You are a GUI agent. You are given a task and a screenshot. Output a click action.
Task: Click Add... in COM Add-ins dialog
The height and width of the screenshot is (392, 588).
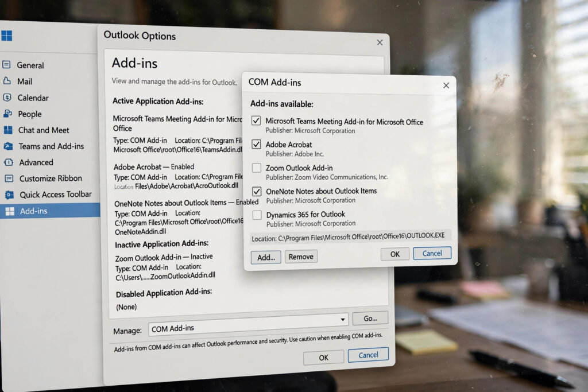click(x=266, y=257)
